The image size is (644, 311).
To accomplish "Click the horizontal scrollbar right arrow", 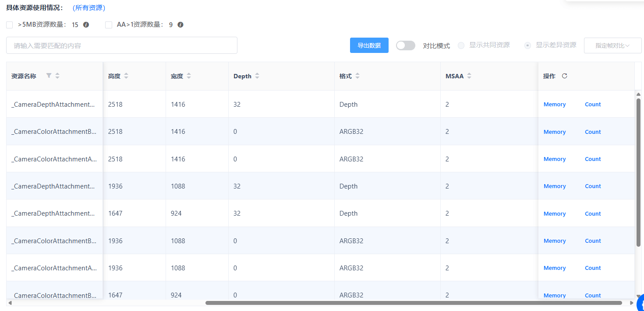I will tap(631, 303).
